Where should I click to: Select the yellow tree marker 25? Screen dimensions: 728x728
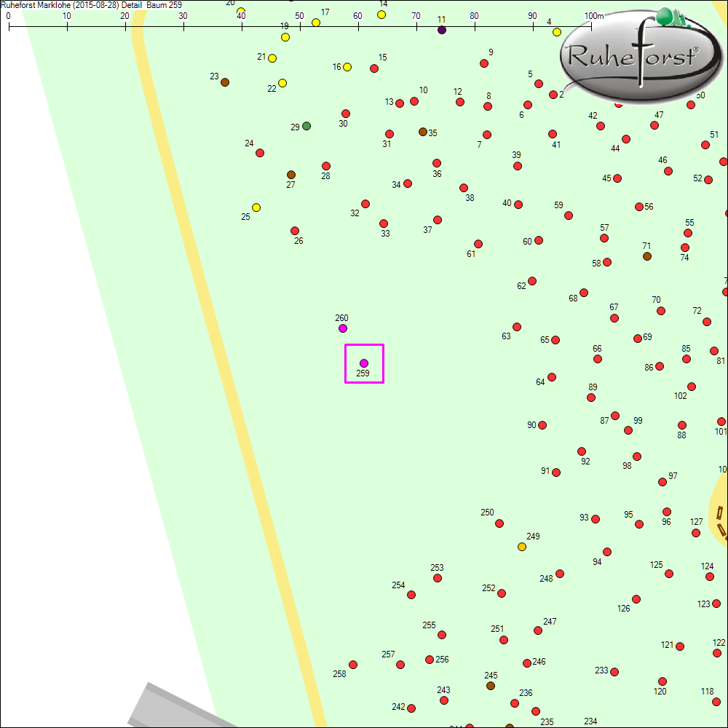pyautogui.click(x=256, y=207)
